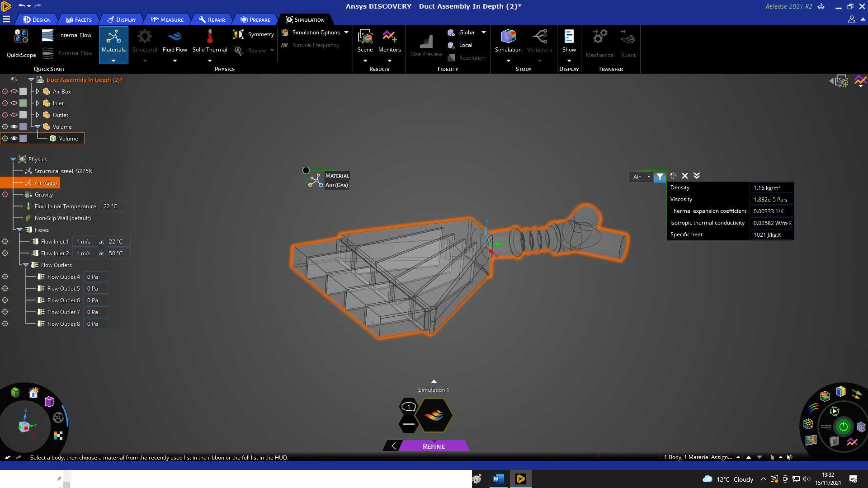Open the QuickScope tool
Viewport: 868px width, 488px height.
(21, 43)
